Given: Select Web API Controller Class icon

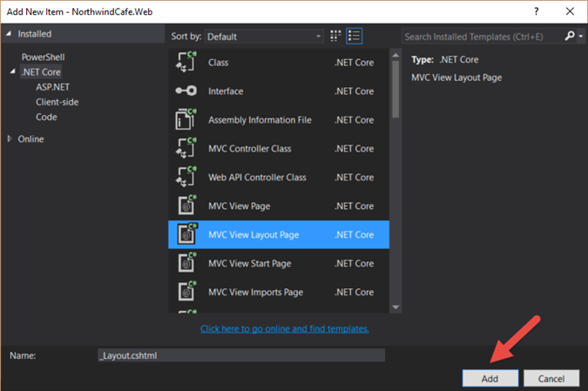Looking at the screenshot, I should pos(186,178).
